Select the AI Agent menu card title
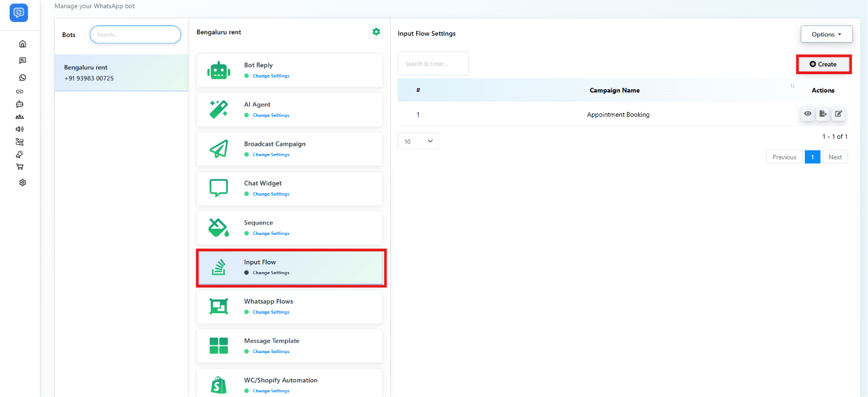The image size is (868, 397). pos(258,104)
